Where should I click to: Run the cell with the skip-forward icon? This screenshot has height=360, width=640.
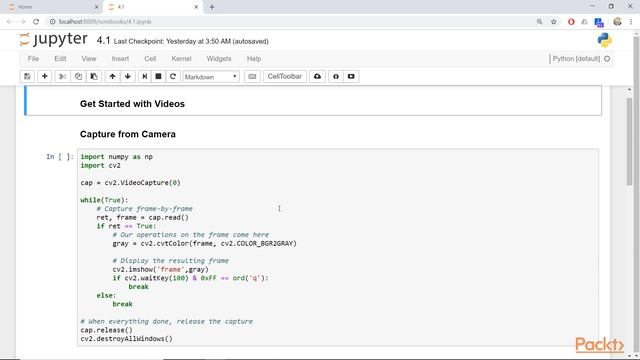click(144, 76)
